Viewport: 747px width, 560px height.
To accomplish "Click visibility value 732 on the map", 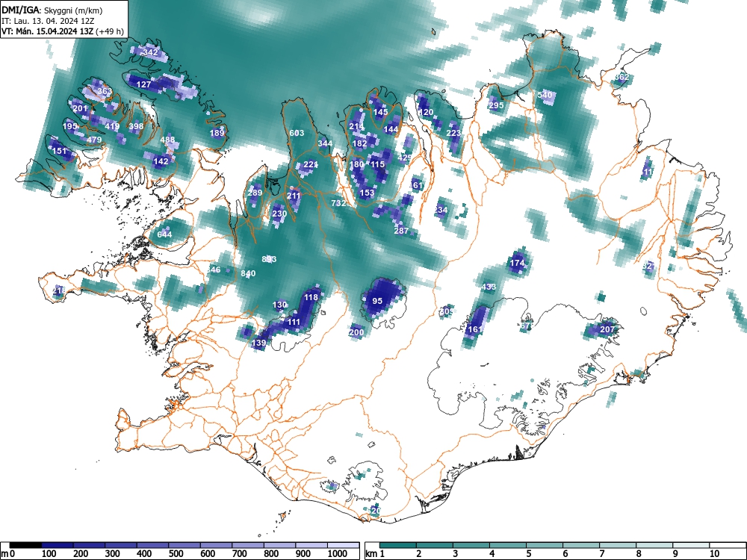I will pos(338,203).
